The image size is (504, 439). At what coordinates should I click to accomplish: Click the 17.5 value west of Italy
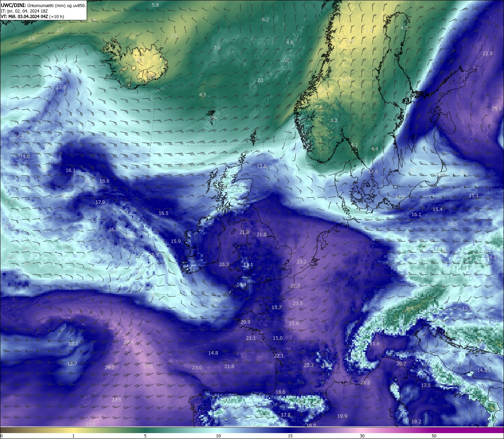[x=426, y=385]
